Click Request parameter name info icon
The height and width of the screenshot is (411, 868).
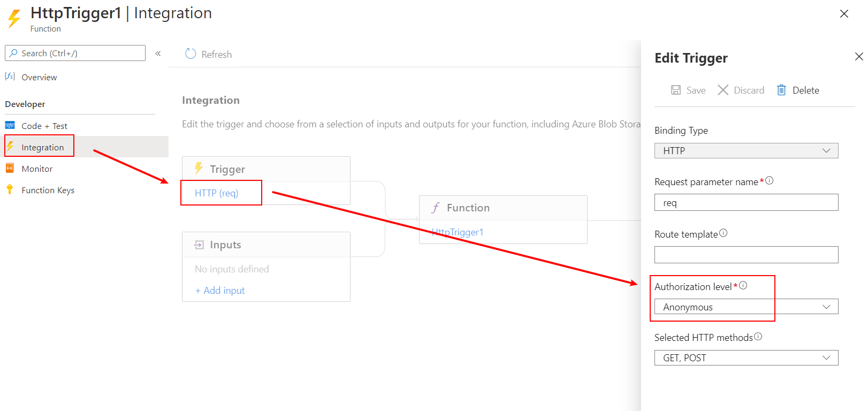coord(770,180)
